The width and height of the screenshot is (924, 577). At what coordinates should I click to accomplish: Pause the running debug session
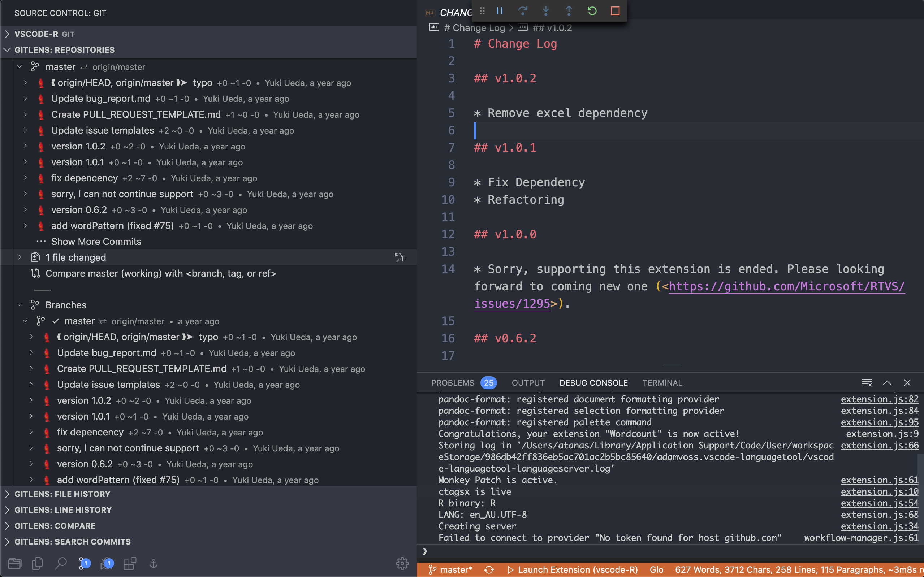[x=500, y=11]
